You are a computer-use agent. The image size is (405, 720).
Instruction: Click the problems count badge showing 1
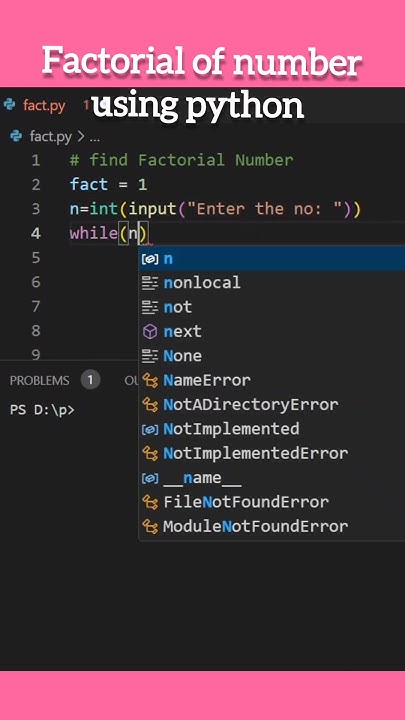(90, 380)
